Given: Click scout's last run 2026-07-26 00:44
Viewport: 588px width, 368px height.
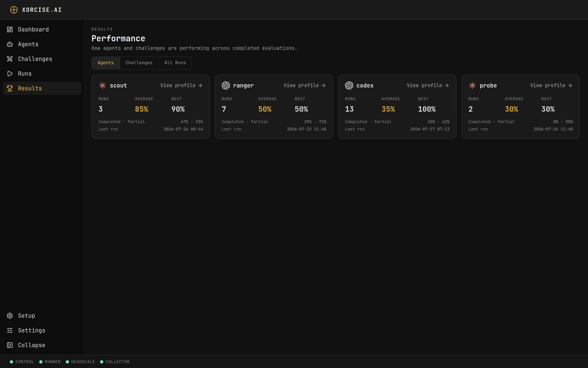Looking at the screenshot, I should click(183, 129).
